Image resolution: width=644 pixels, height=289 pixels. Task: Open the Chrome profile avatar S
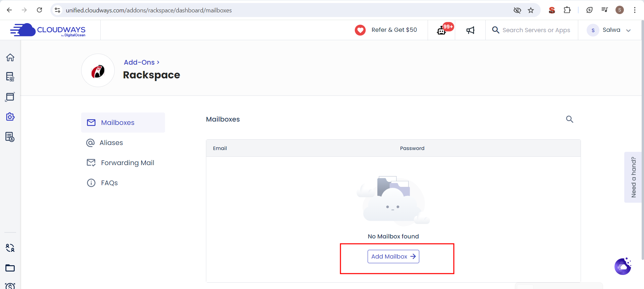[620, 10]
